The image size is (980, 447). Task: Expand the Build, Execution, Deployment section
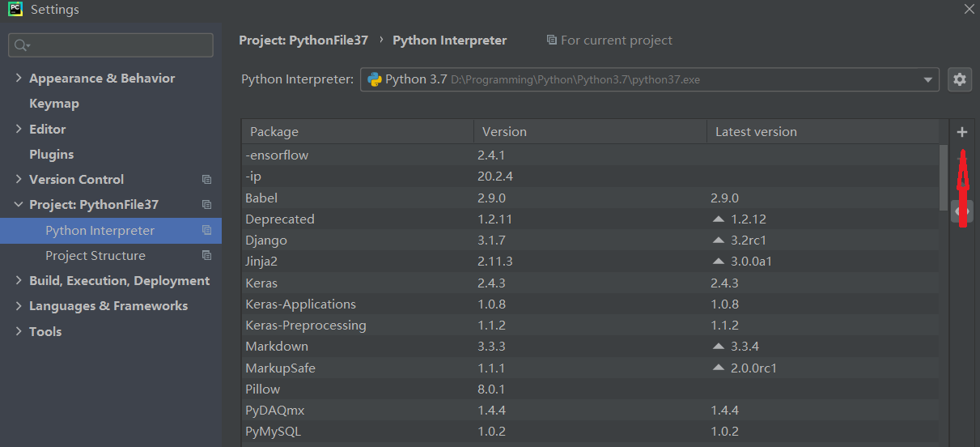[19, 281]
